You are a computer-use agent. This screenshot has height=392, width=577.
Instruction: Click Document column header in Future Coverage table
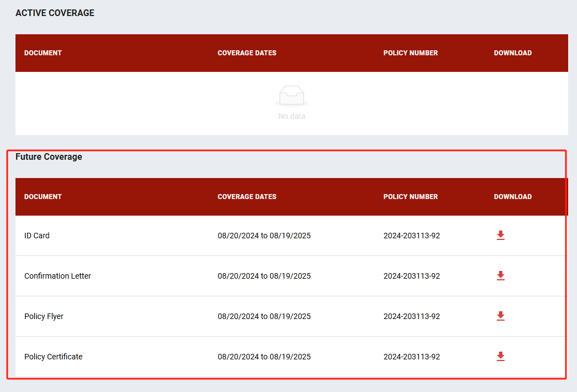click(43, 197)
